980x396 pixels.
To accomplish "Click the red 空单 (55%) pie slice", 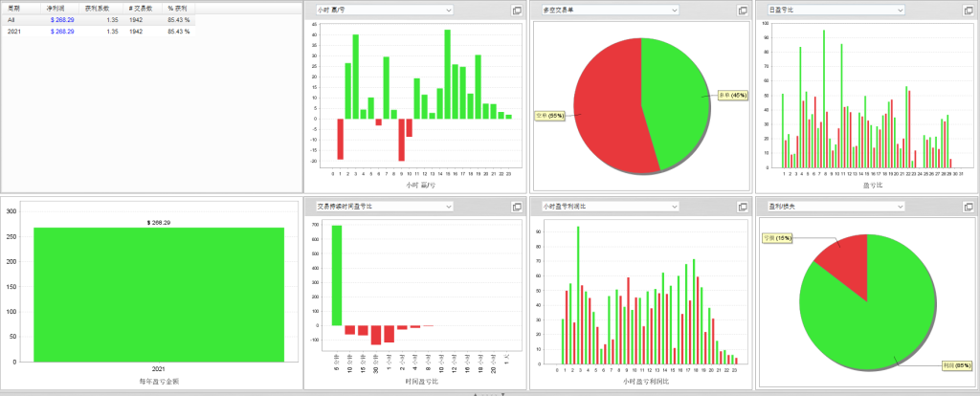I will tap(610, 103).
